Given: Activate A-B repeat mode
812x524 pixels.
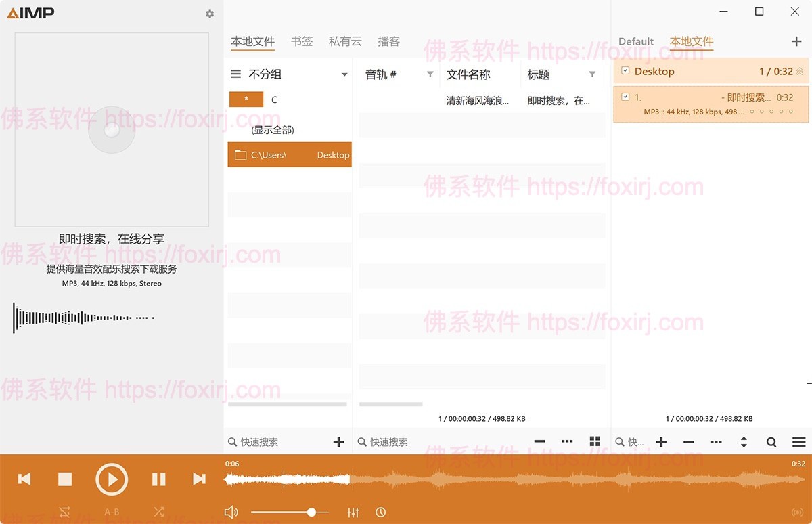Looking at the screenshot, I should tap(112, 512).
